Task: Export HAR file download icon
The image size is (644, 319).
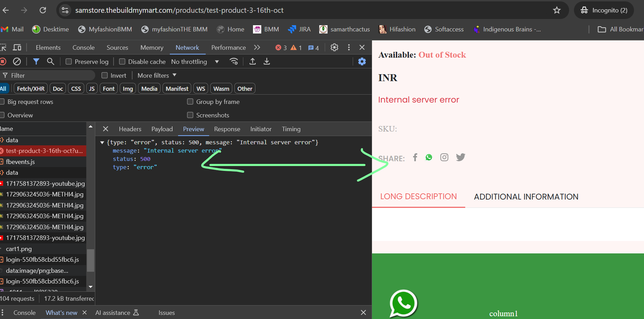Action: click(267, 61)
